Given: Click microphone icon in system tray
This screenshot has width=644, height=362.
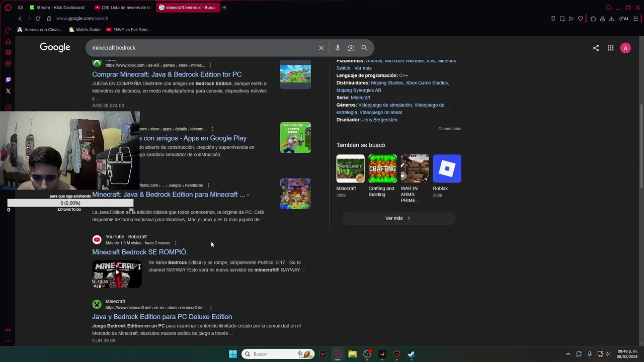Looking at the screenshot, I should coord(589,354).
